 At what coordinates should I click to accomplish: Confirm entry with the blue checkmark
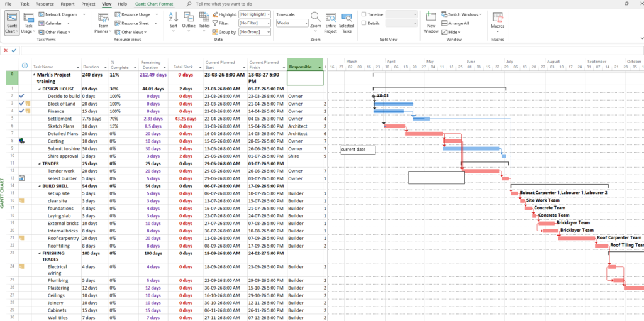click(x=14, y=50)
